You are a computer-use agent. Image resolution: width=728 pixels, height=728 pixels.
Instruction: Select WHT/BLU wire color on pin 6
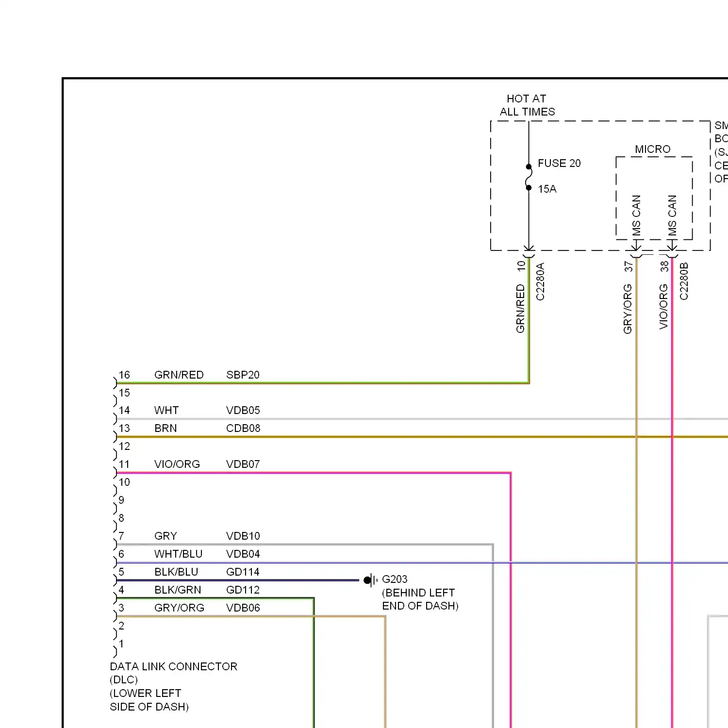coord(178,554)
